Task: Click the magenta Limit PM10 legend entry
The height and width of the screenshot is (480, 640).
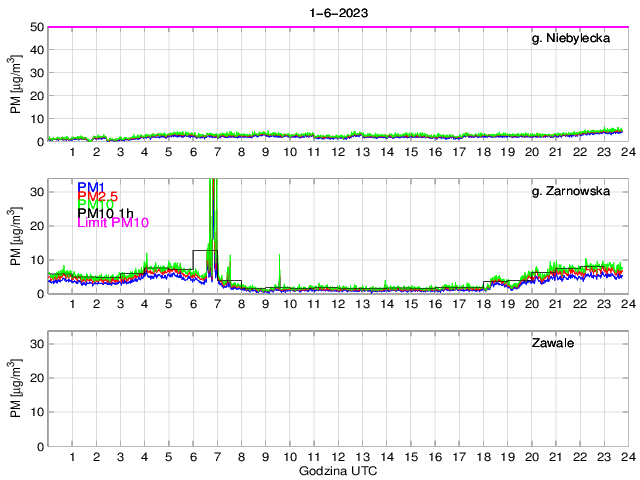Action: (112, 223)
